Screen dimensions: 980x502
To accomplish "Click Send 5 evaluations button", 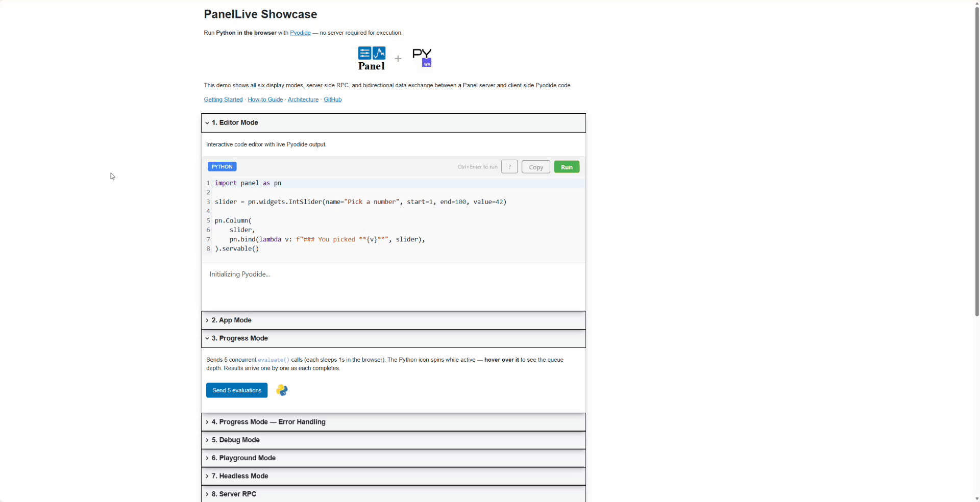I will [x=237, y=390].
